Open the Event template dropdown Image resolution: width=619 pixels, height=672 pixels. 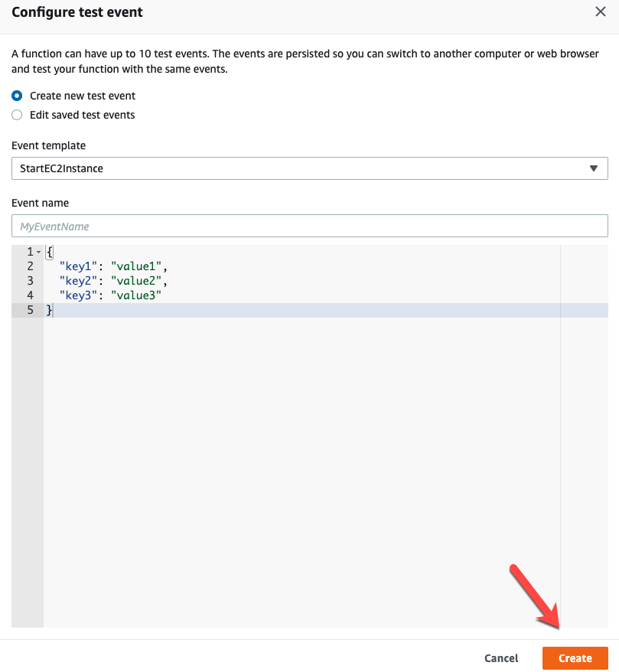310,168
